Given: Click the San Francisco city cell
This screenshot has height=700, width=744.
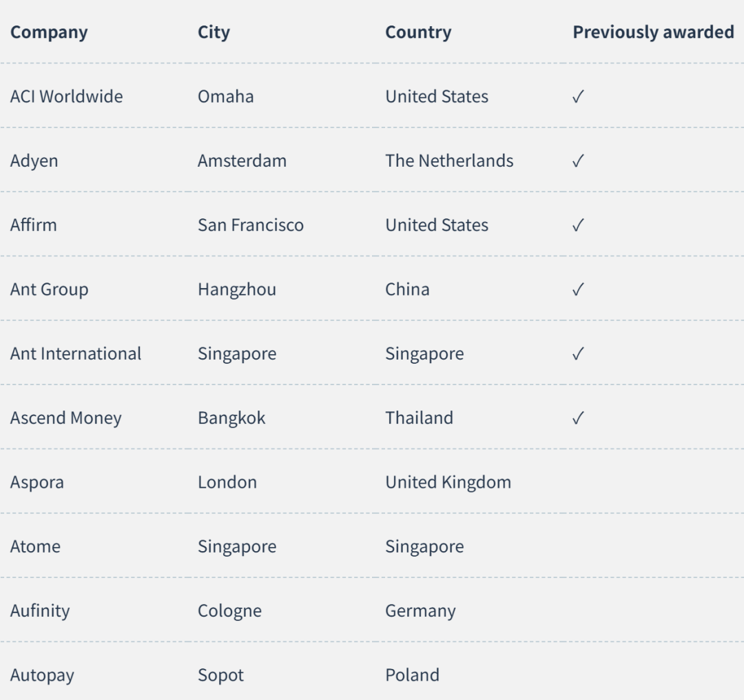Looking at the screenshot, I should 251,225.
